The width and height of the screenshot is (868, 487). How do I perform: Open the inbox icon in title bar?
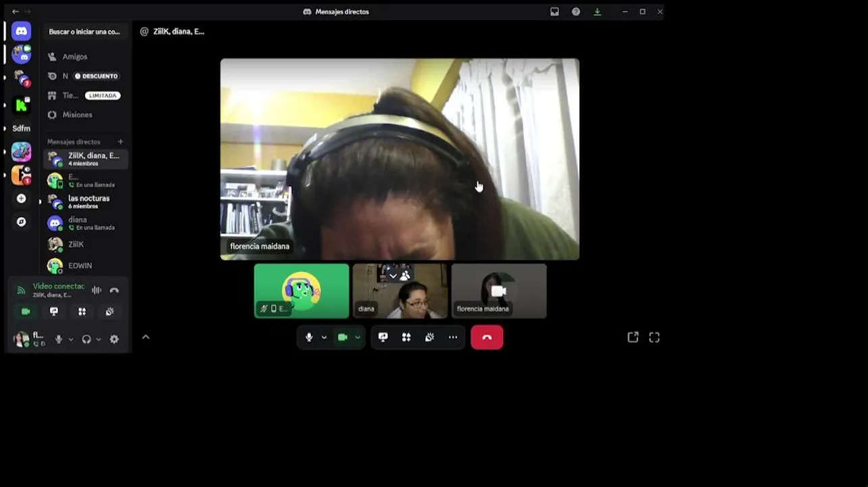tap(554, 11)
